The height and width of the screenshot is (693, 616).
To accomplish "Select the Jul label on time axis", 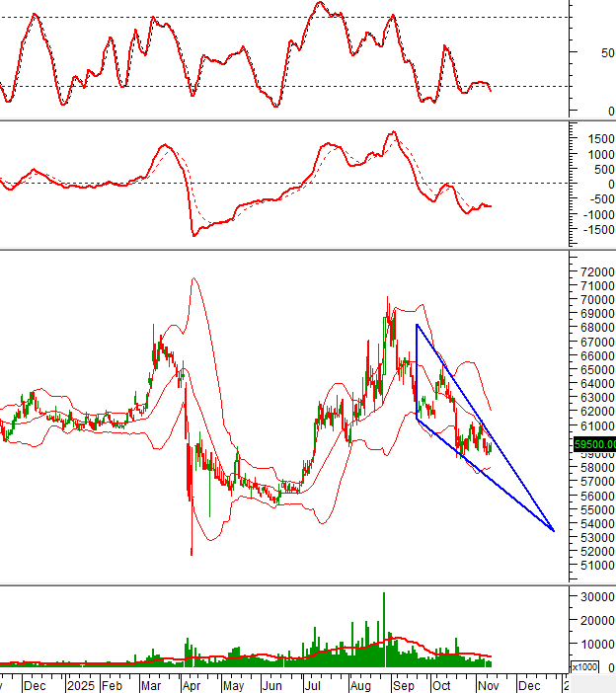I will 311,684.
